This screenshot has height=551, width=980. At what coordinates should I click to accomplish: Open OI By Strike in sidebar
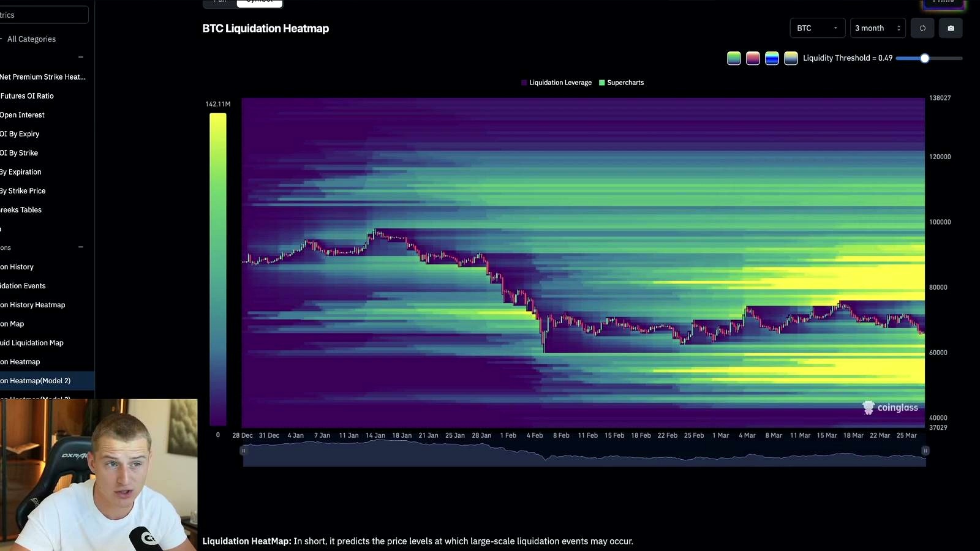click(x=19, y=153)
